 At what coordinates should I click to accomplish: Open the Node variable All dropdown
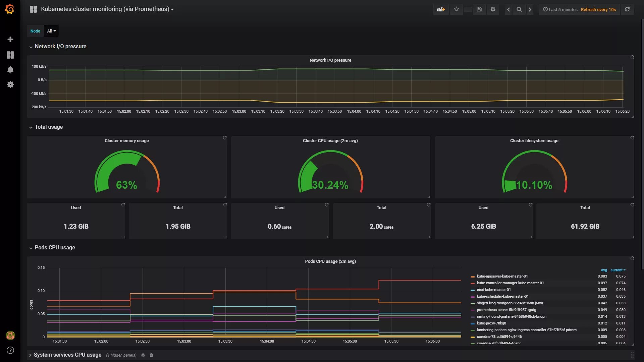click(x=51, y=31)
